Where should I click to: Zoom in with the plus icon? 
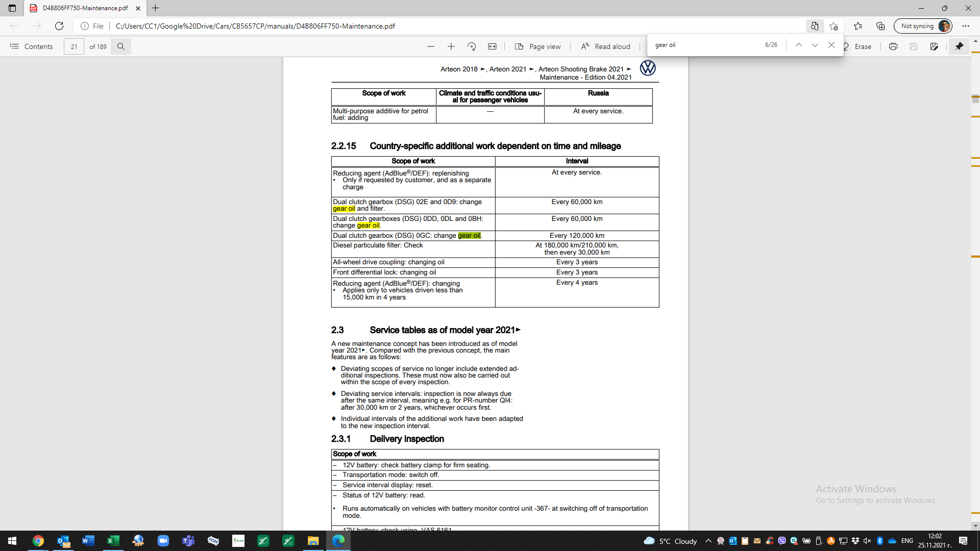pyautogui.click(x=451, y=46)
